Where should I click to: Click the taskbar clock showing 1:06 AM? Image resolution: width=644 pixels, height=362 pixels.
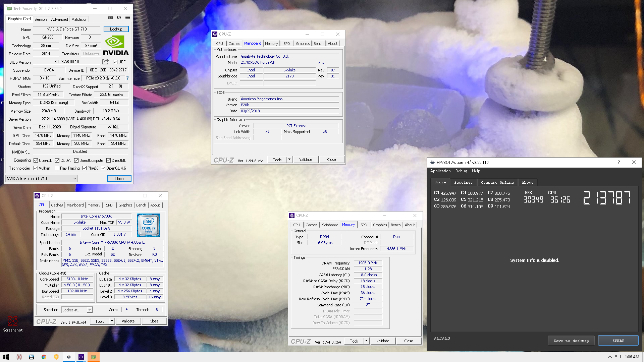(x=632, y=357)
